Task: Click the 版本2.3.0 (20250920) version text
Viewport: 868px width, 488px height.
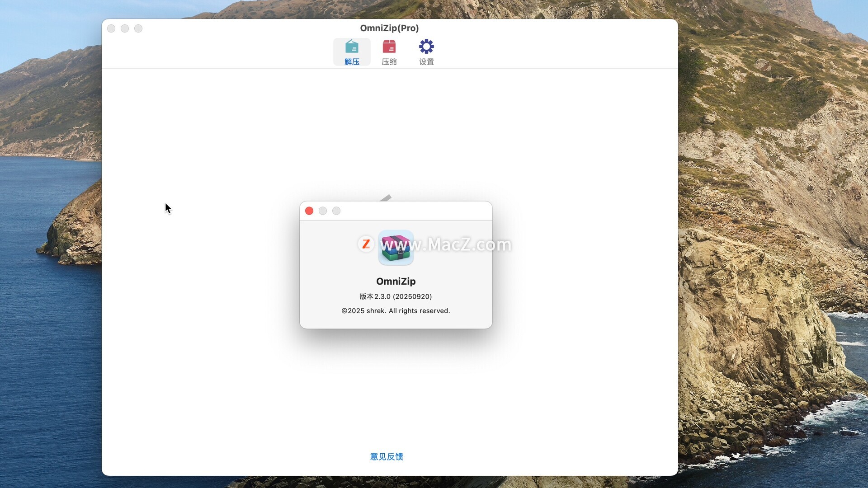Action: tap(396, 296)
